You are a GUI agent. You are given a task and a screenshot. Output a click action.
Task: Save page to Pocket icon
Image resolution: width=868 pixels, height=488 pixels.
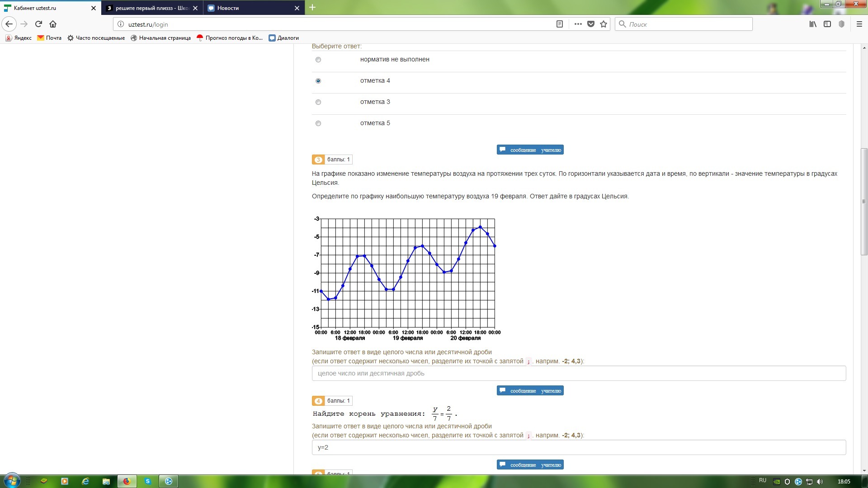click(x=590, y=24)
